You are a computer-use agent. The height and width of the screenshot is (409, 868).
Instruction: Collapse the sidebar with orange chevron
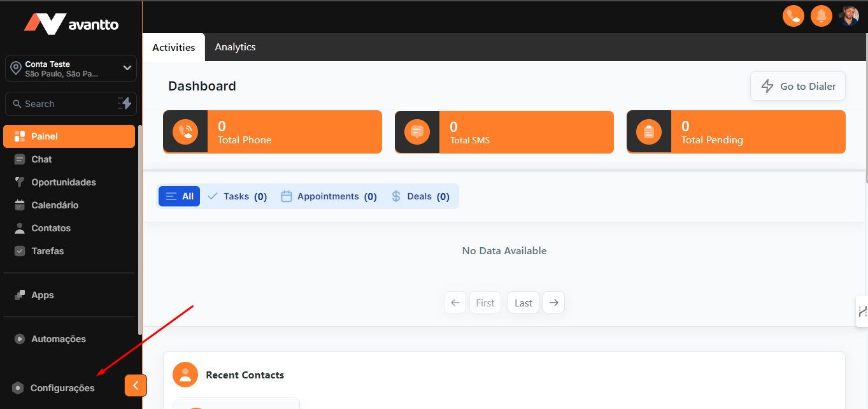(x=136, y=385)
